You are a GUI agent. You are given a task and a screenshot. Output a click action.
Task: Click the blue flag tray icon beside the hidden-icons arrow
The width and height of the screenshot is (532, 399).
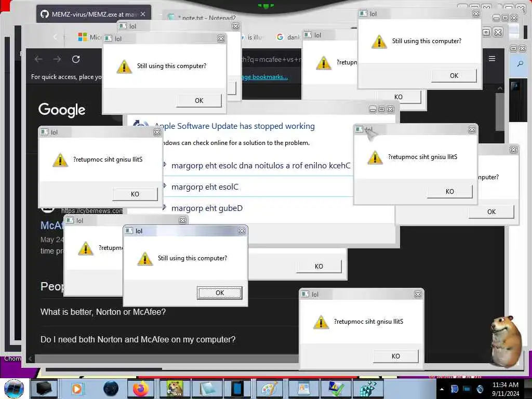[454, 389]
